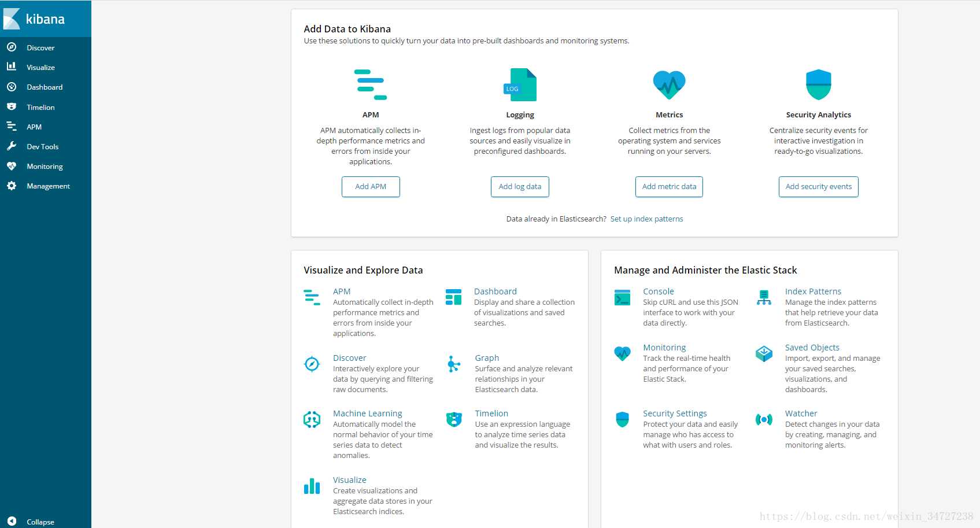
Task: Click the Kibana logo icon
Action: [x=12, y=19]
